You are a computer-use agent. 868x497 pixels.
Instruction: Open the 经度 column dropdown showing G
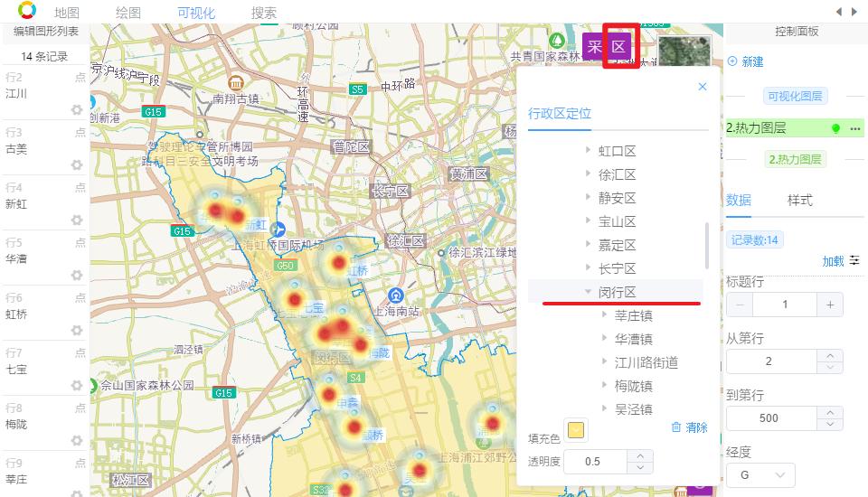coord(760,475)
